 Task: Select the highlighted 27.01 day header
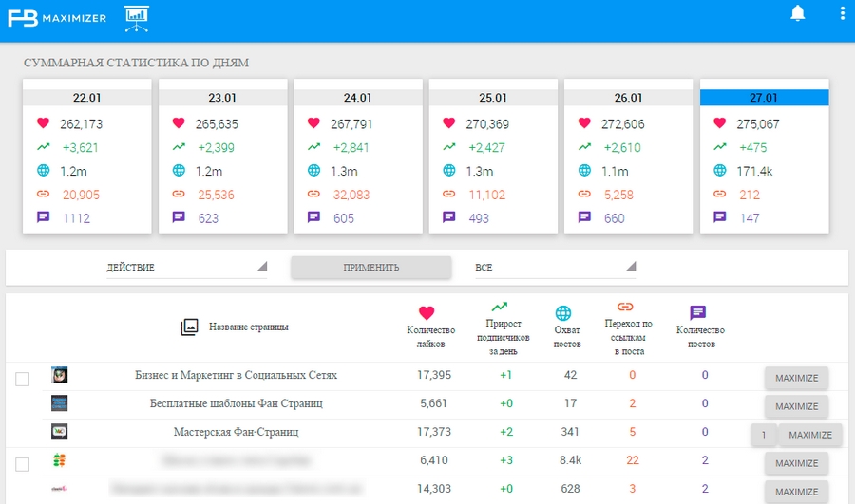tap(764, 98)
